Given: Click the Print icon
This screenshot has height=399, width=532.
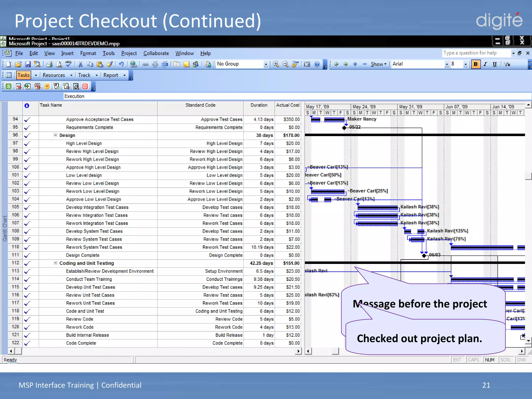Looking at the screenshot, I should click(x=49, y=64).
